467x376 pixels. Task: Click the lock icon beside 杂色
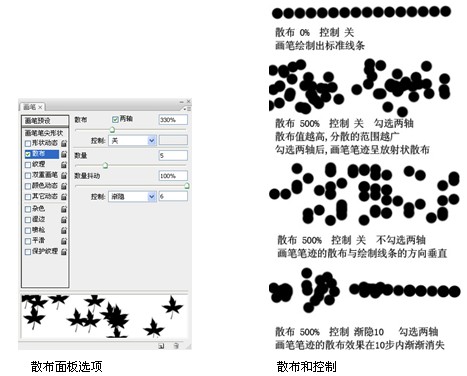64,209
